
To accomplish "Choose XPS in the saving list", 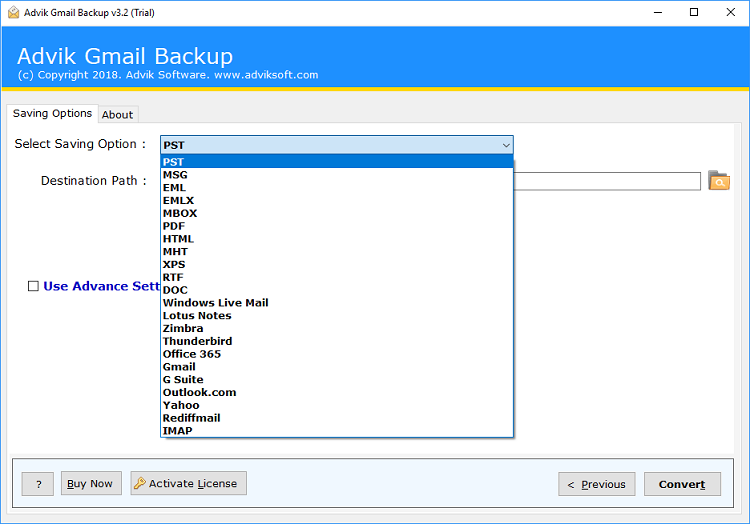I will pos(337,264).
